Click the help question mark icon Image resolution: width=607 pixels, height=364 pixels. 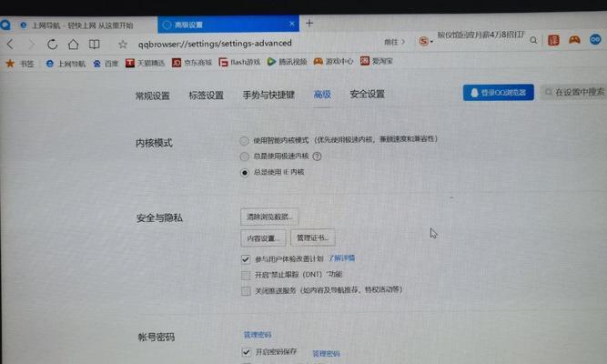click(317, 157)
